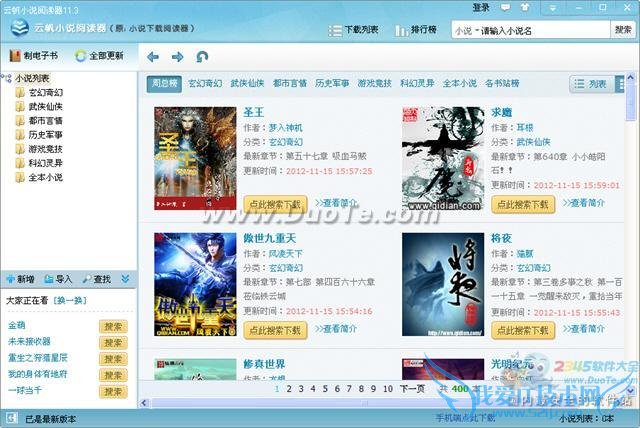Image resolution: width=640 pixels, height=428 pixels.
Task: Click 下一页 next page link
Action: (x=411, y=389)
